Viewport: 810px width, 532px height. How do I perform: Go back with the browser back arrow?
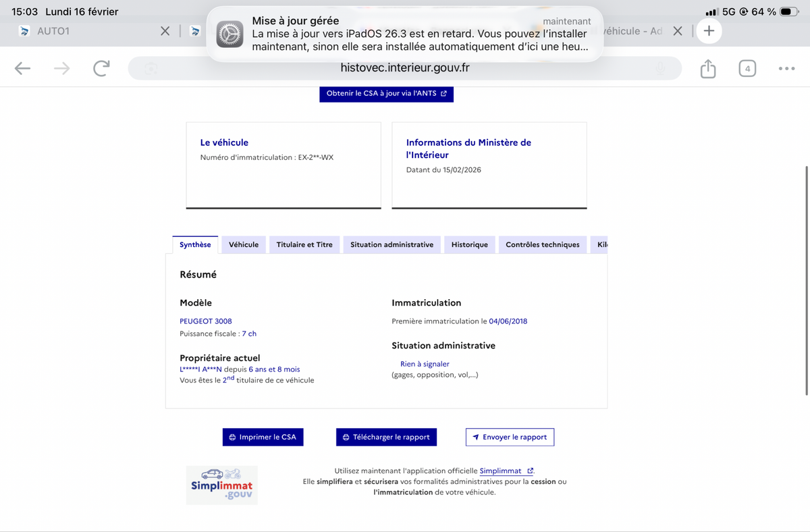tap(22, 68)
